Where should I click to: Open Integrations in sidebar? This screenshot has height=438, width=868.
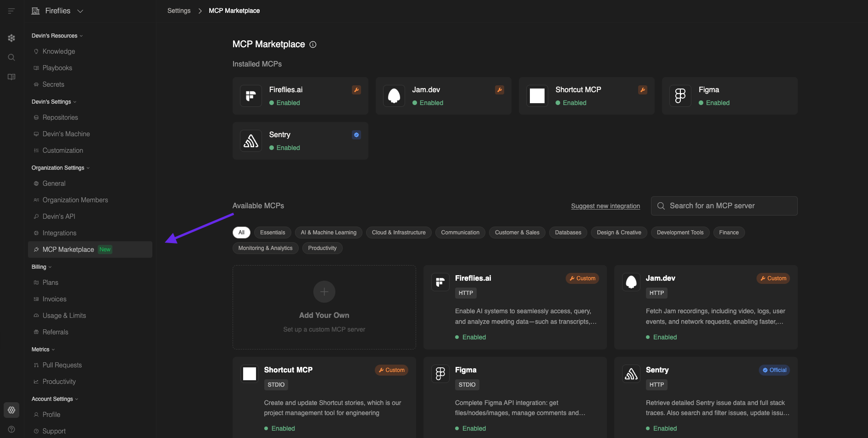tap(90, 233)
